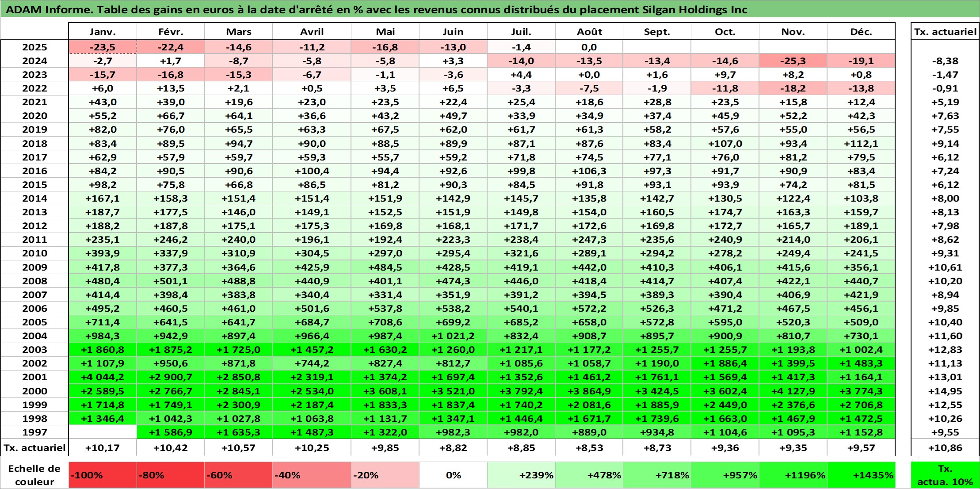The height and width of the screenshot is (489, 980).
Task: Click the +14,95 actuarial rate for 2000
Action: (x=945, y=391)
